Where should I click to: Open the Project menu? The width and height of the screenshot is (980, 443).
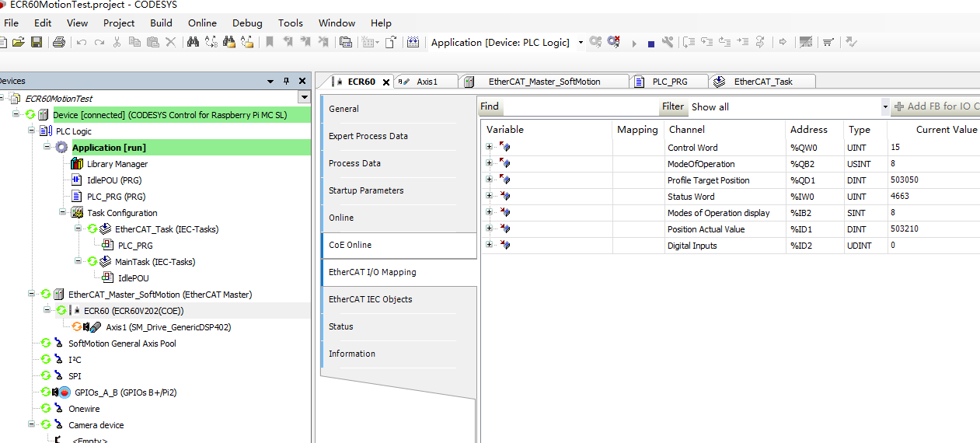(x=119, y=23)
